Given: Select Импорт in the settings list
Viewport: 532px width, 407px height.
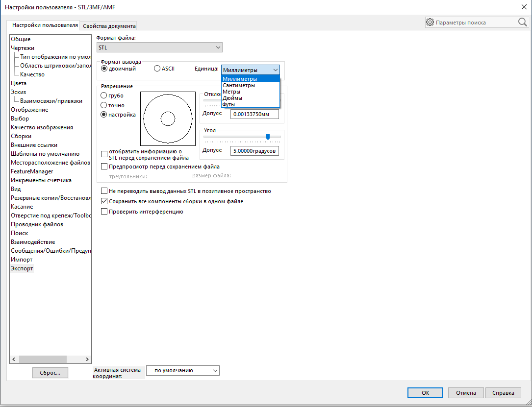Looking at the screenshot, I should [22, 260].
